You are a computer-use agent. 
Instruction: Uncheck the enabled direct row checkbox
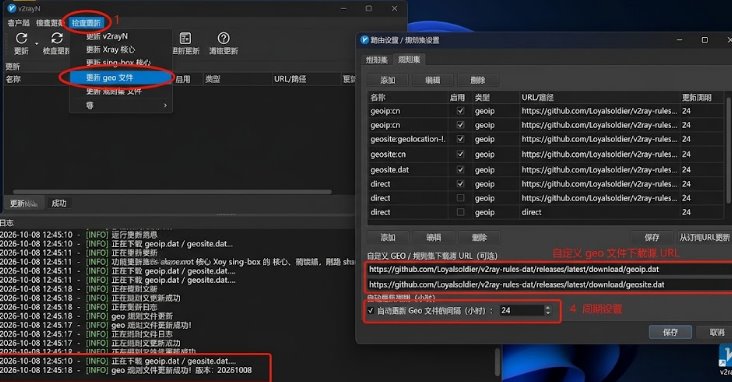[x=460, y=184]
